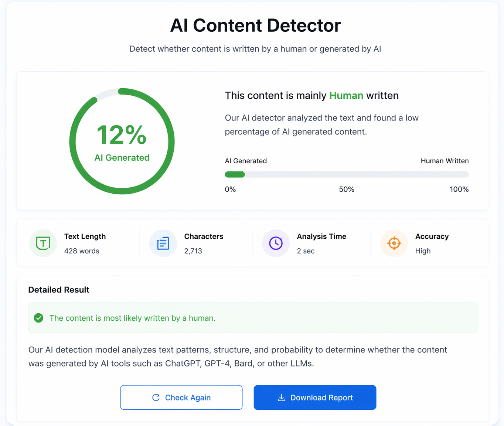Click the 12% circular gauge

pyautogui.click(x=122, y=141)
